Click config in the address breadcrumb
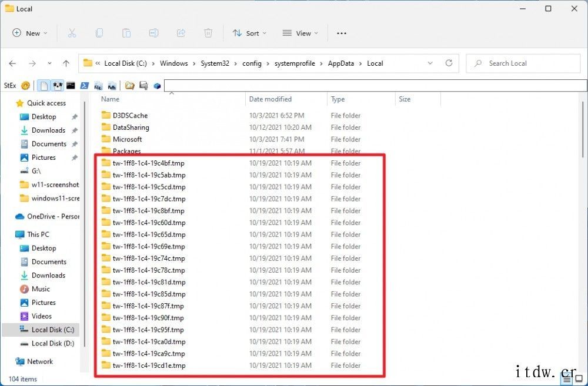The width and height of the screenshot is (588, 386). coord(252,63)
